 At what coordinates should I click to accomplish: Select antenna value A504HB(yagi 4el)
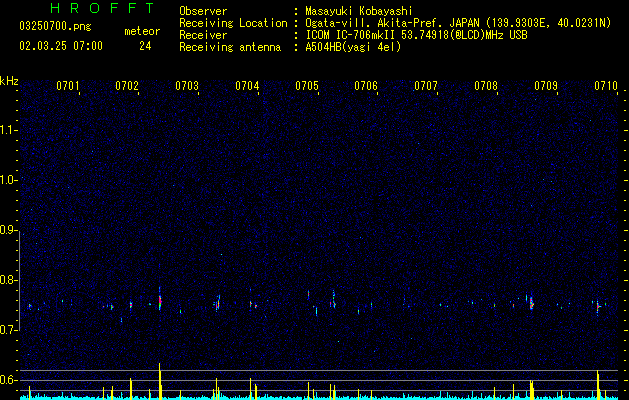(x=353, y=47)
